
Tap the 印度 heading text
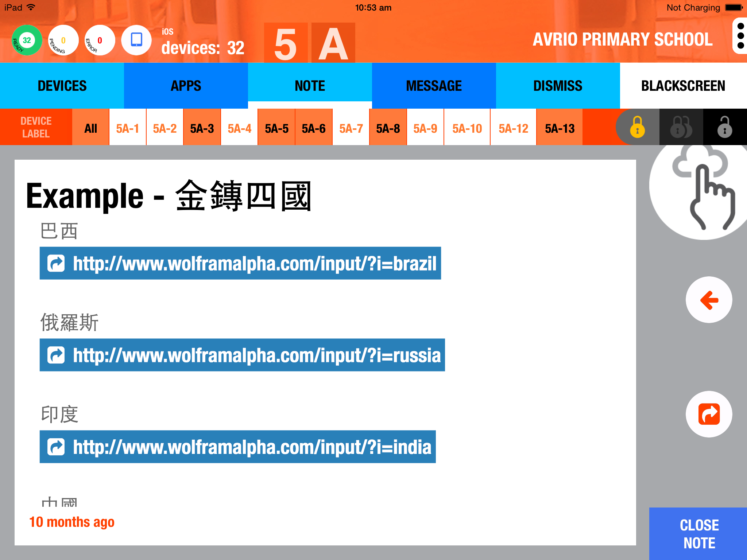pyautogui.click(x=59, y=414)
